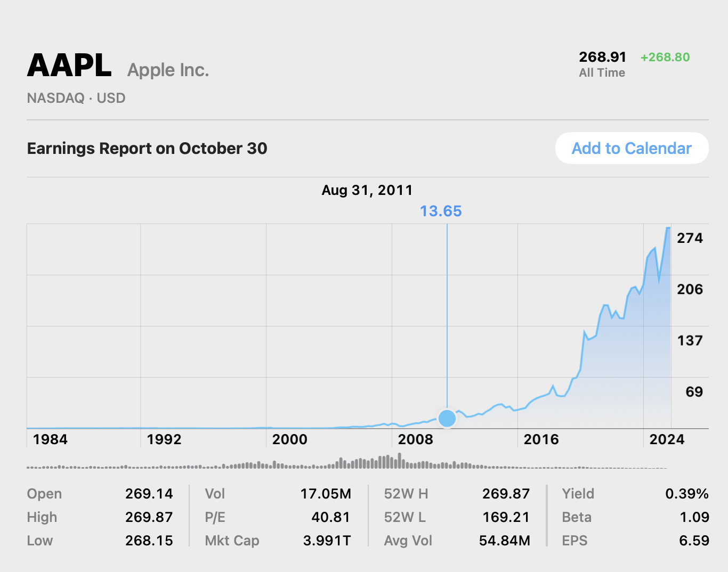This screenshot has height=572, width=728.
Task: Select the blue 13.65 price marker
Action: point(441,211)
